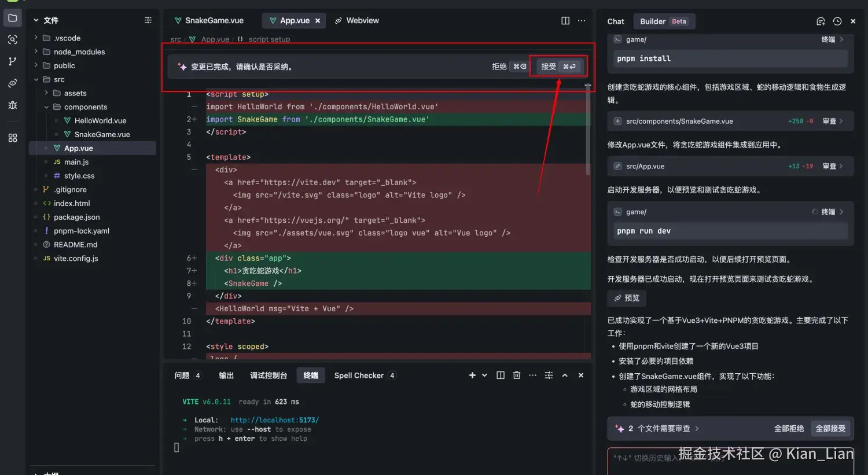Click 全部拒绝 to reject all files
The height and width of the screenshot is (475, 868).
pyautogui.click(x=789, y=429)
